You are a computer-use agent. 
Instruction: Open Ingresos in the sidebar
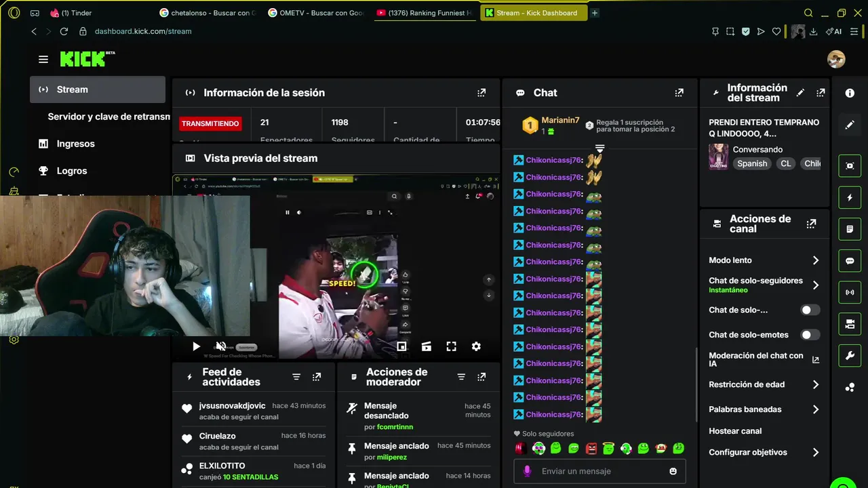[x=75, y=144]
